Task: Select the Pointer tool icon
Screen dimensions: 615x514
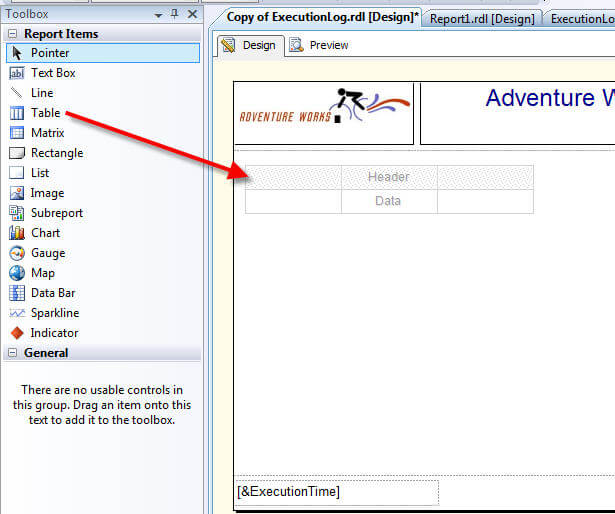Action: pyautogui.click(x=16, y=53)
